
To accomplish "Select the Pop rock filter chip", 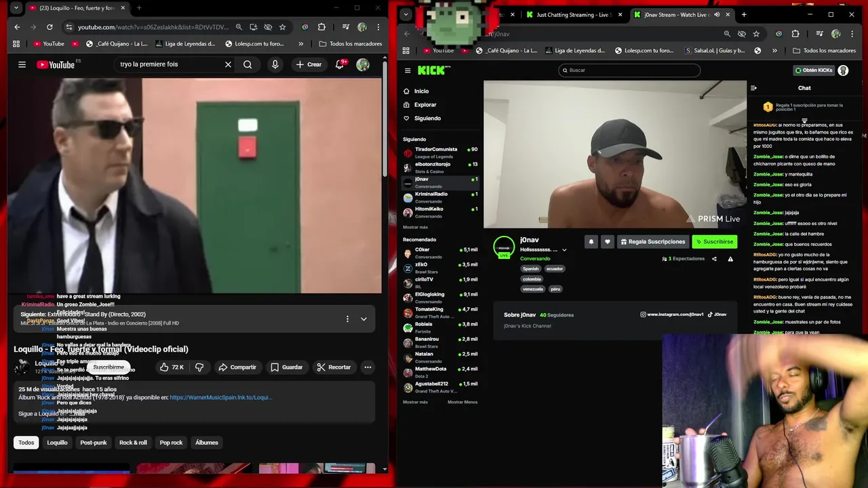I will 171,443.
